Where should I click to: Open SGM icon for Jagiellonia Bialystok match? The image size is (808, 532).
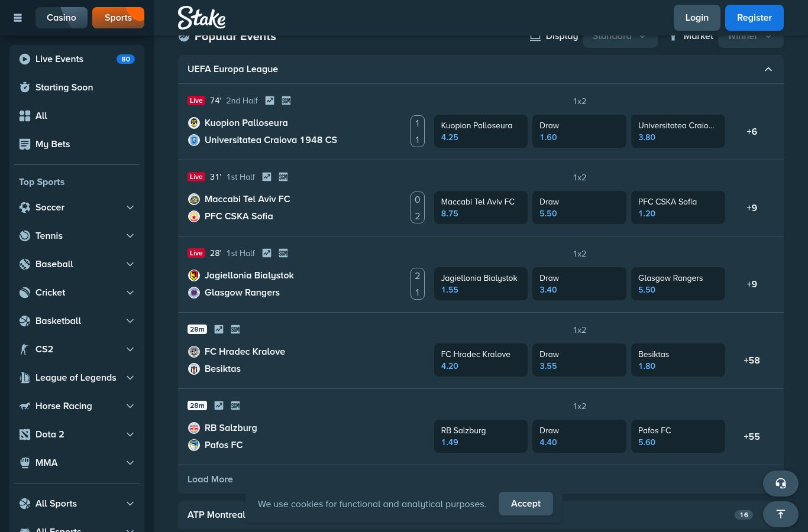(x=283, y=253)
